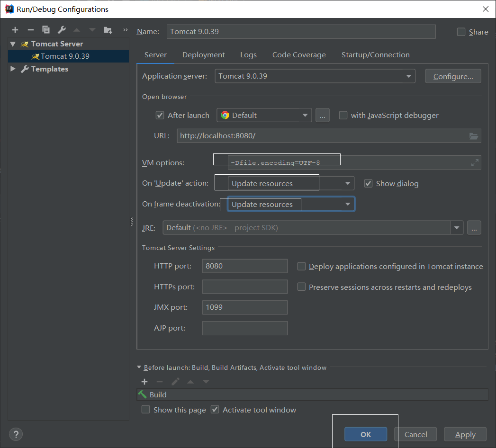Collapse Before launch section triangle

click(x=139, y=367)
